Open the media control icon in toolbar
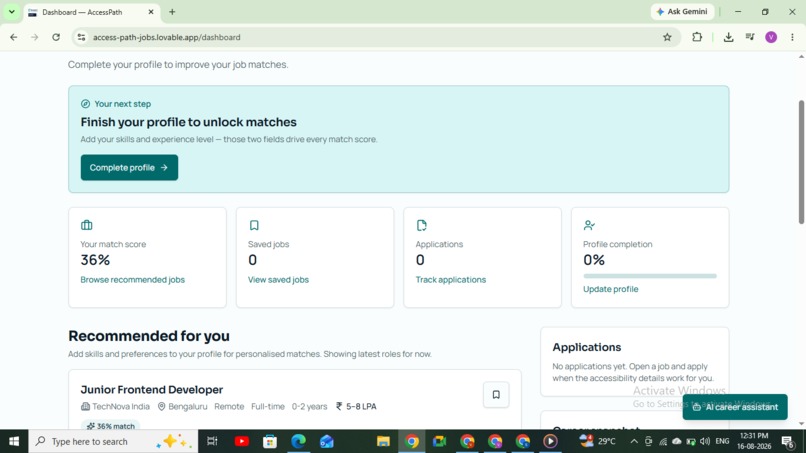 [x=750, y=37]
